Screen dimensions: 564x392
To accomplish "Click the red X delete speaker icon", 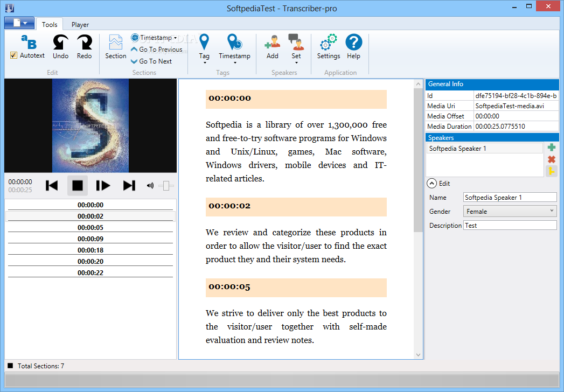I will 552,159.
